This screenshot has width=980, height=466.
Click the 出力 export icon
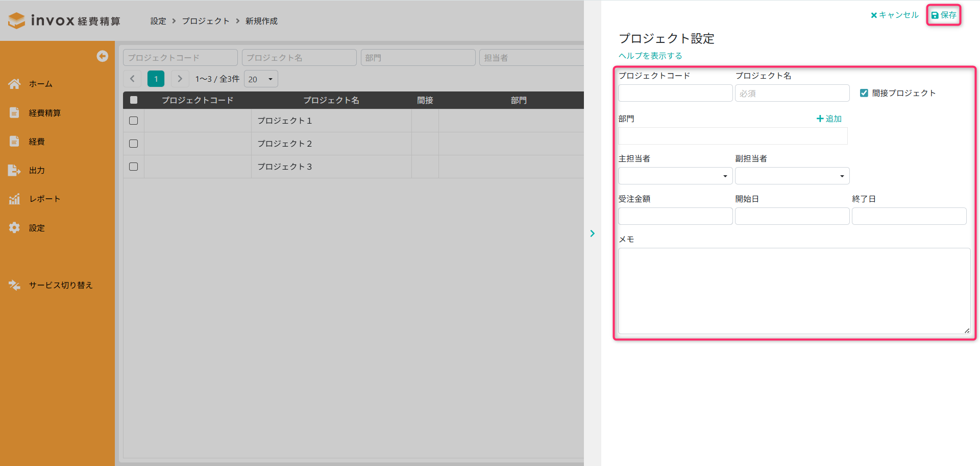tap(14, 170)
